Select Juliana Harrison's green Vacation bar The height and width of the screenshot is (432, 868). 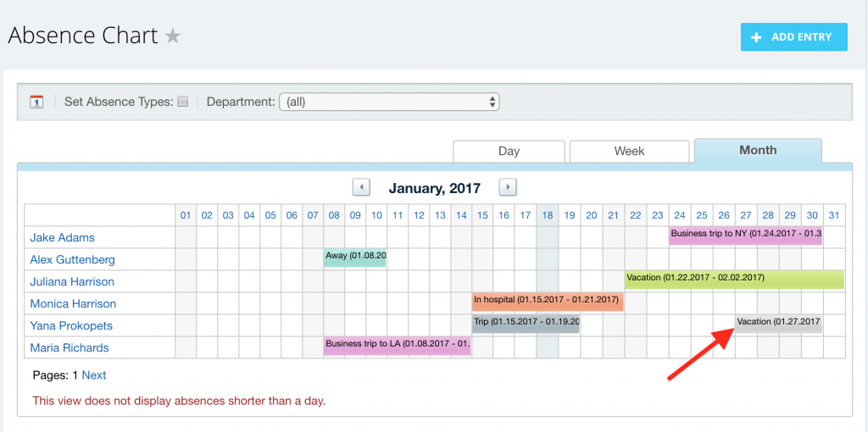tap(735, 280)
